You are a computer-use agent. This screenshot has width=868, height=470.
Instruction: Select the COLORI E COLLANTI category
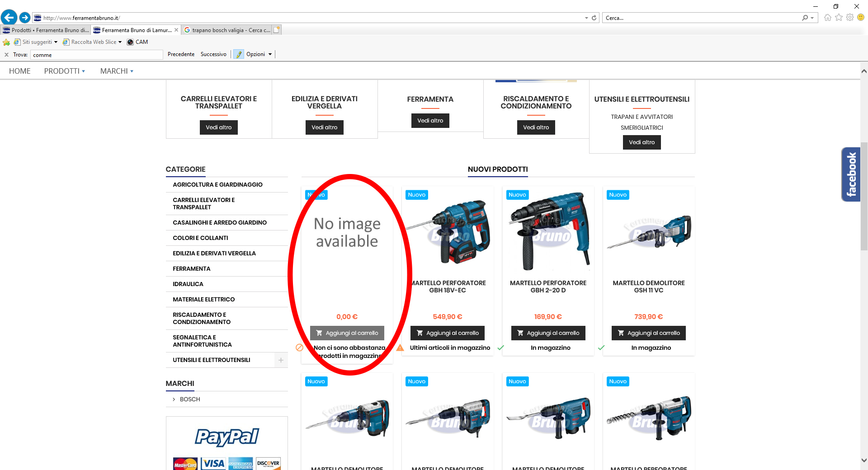pyautogui.click(x=200, y=238)
